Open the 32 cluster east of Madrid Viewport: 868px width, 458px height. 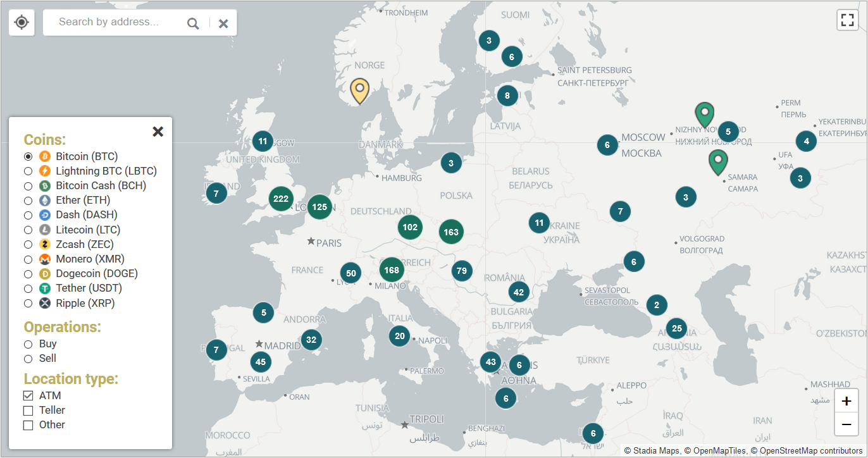coord(311,340)
